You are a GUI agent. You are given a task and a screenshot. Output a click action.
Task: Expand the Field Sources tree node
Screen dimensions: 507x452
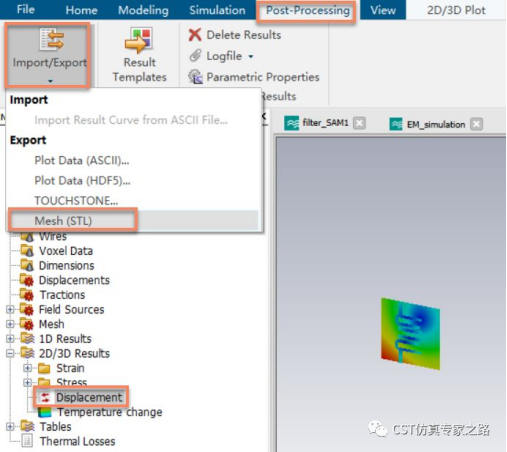[x=10, y=309]
